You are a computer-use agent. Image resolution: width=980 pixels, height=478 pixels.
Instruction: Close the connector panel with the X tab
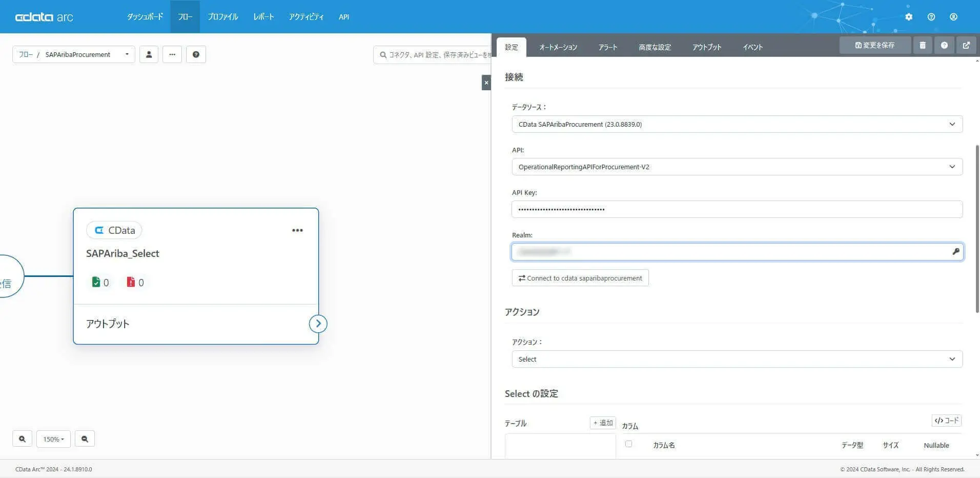point(486,83)
